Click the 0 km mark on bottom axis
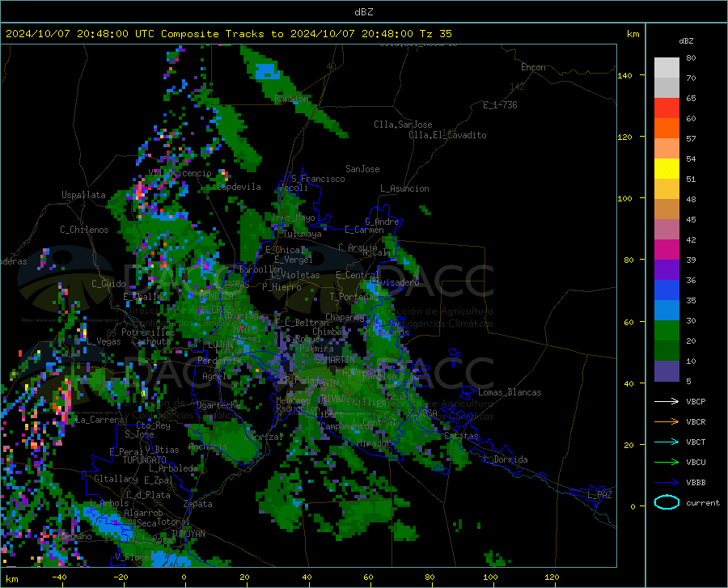The width and height of the screenshot is (728, 588). pyautogui.click(x=184, y=577)
